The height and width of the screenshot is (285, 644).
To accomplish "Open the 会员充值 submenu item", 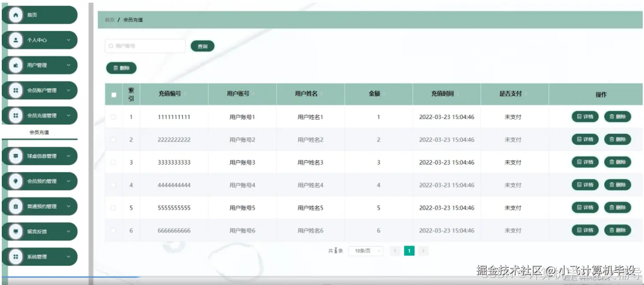I will coord(40,131).
